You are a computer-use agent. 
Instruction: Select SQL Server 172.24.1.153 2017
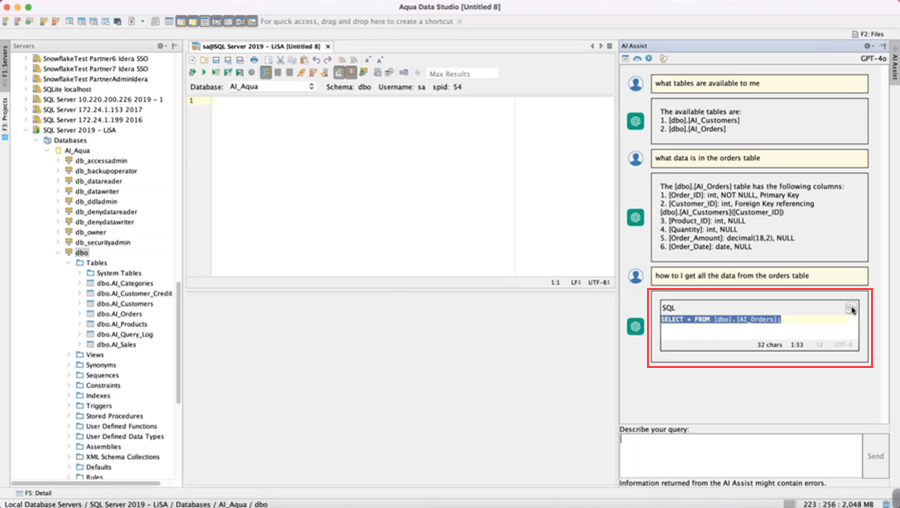coord(92,110)
